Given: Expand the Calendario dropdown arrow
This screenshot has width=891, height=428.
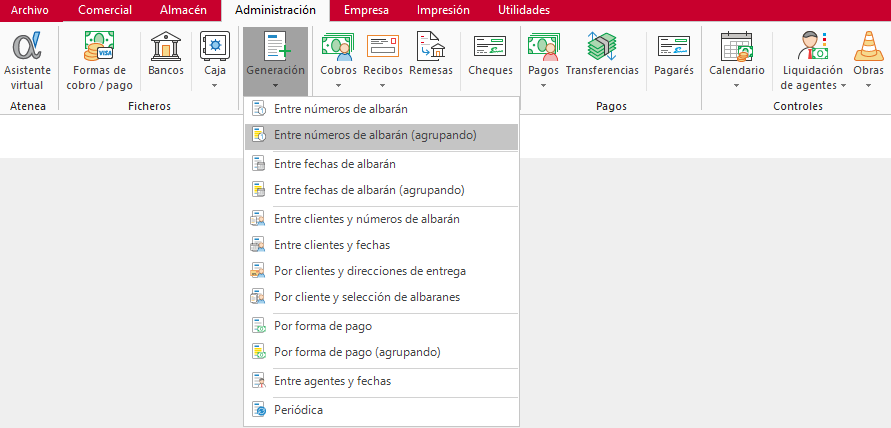Looking at the screenshot, I should tap(737, 86).
